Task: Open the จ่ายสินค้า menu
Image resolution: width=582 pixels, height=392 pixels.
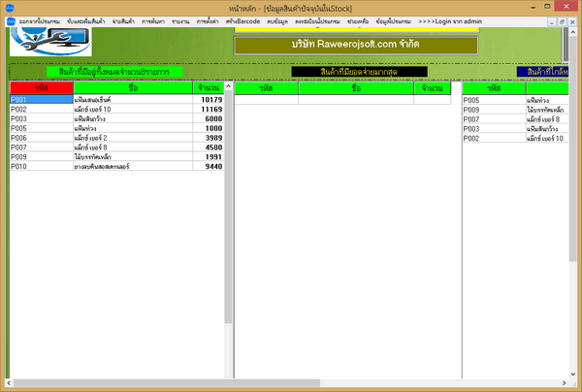Action: click(x=123, y=21)
